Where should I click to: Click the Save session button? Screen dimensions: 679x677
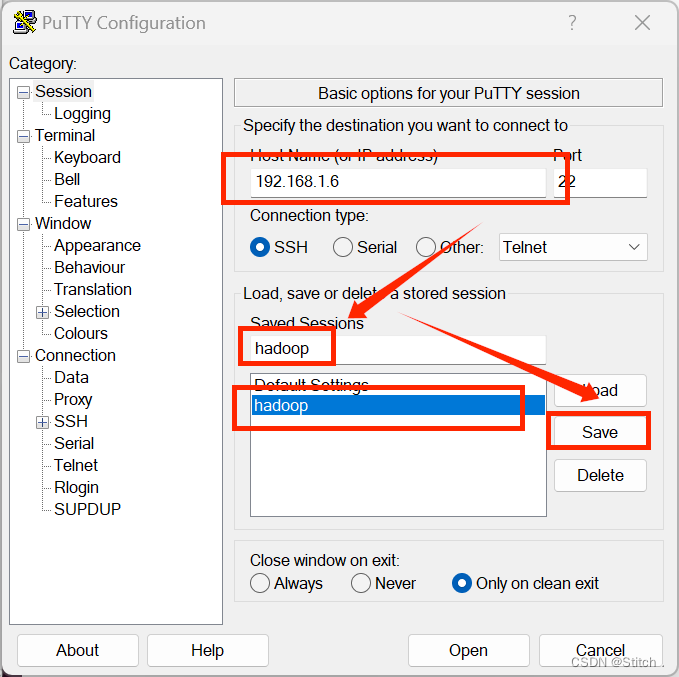(600, 432)
